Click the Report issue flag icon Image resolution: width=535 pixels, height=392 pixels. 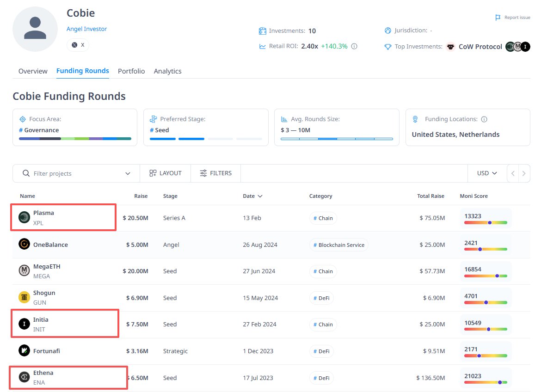[x=498, y=18]
